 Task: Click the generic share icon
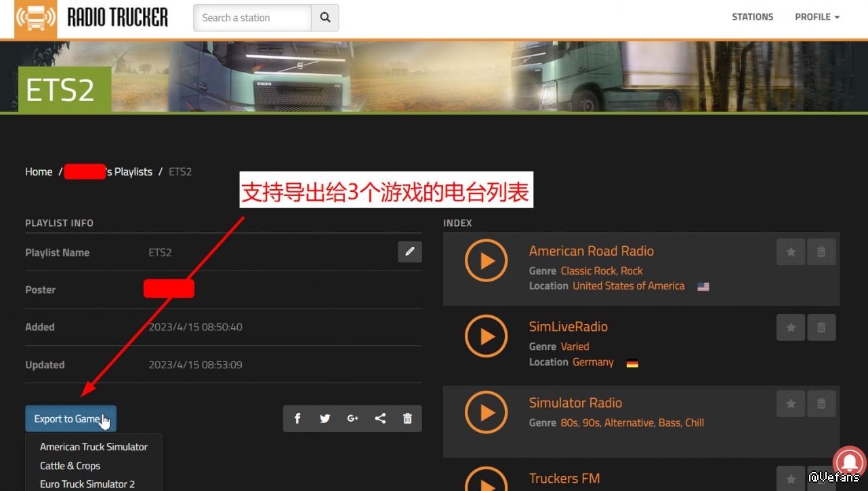pos(380,418)
